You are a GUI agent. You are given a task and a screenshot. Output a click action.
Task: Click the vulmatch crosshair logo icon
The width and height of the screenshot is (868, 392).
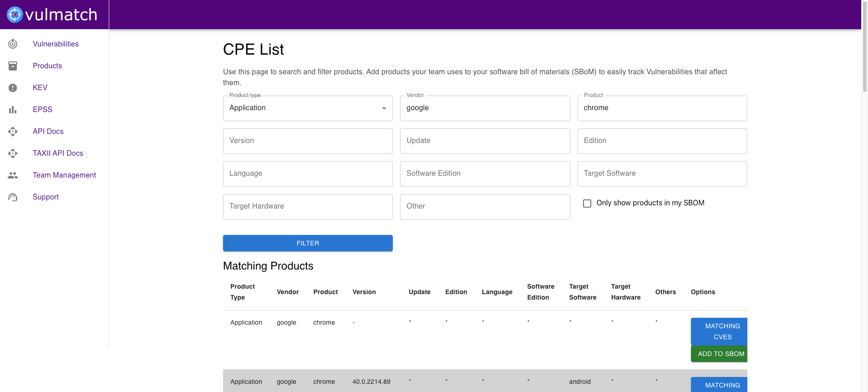tap(15, 15)
